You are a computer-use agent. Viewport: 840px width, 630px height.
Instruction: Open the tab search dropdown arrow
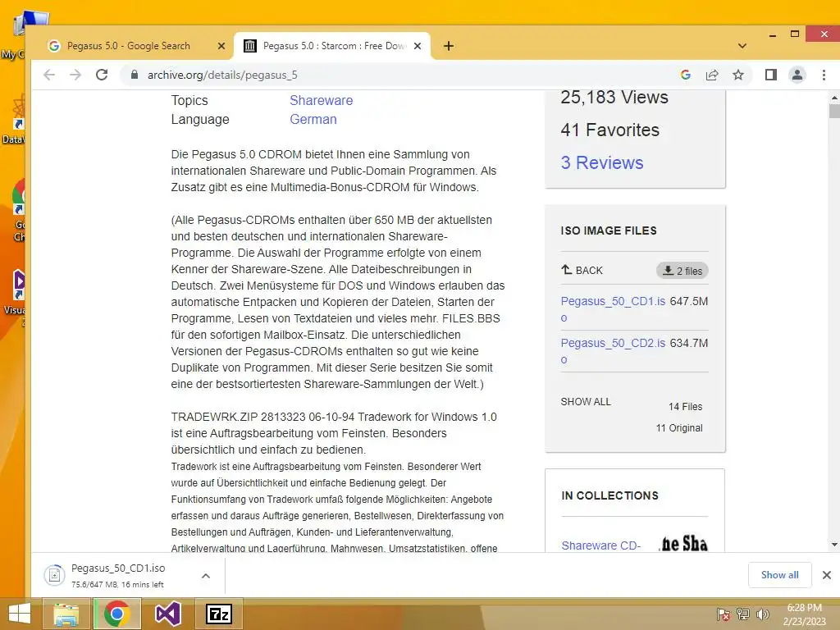[742, 46]
